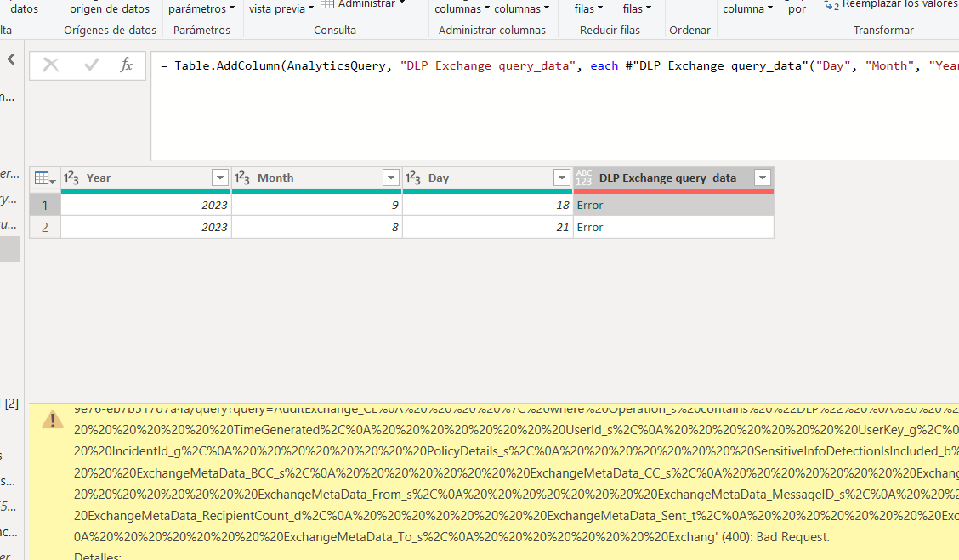Select the row number 2 header cell
The image size is (959, 560).
(x=44, y=227)
